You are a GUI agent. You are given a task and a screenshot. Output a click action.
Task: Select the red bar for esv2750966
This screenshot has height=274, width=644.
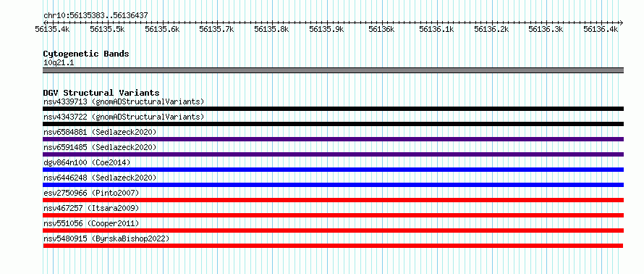[x=333, y=200]
